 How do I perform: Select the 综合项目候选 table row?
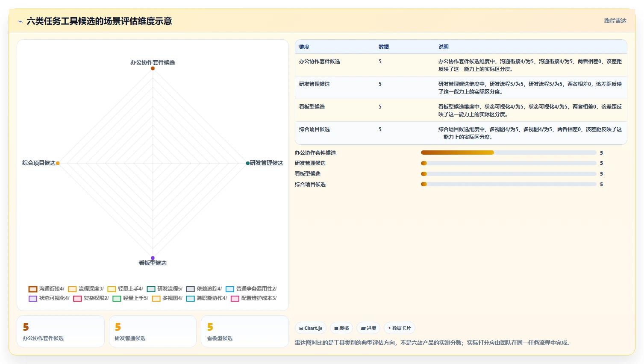461,133
